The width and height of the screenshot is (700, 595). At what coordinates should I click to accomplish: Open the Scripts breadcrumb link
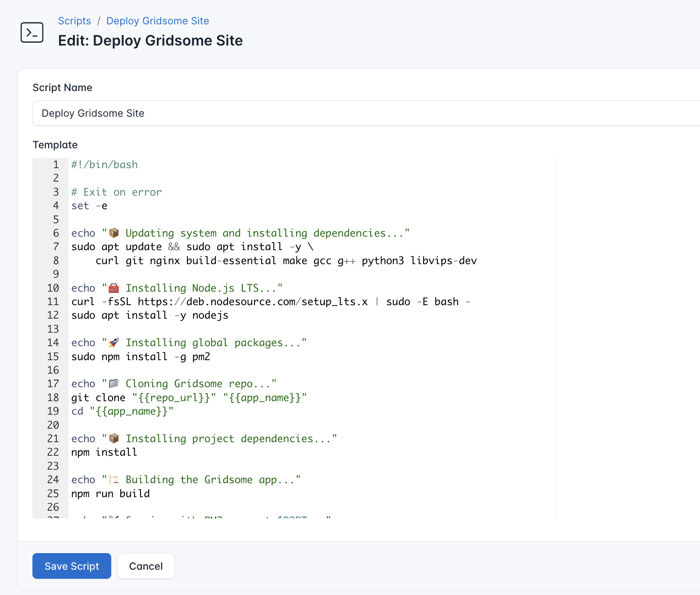[74, 21]
